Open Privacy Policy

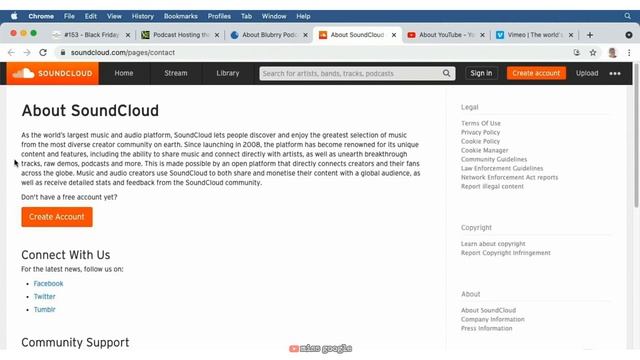click(480, 132)
